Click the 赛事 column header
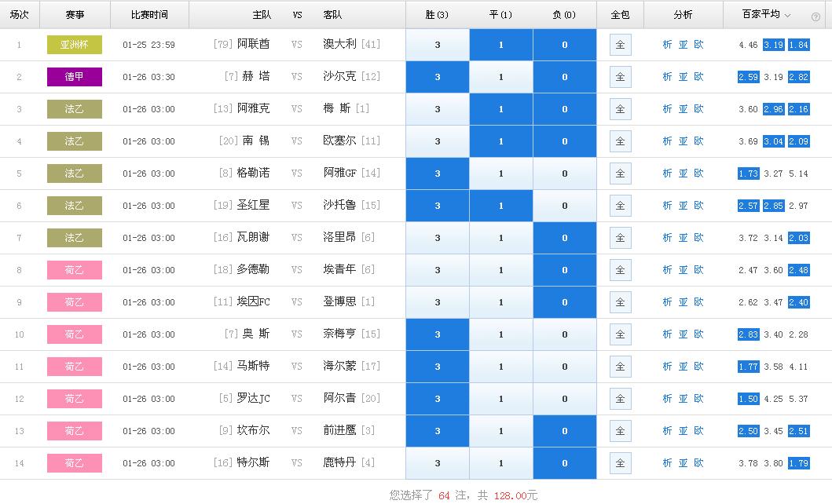Screen dimensions: 832x504 click(75, 15)
